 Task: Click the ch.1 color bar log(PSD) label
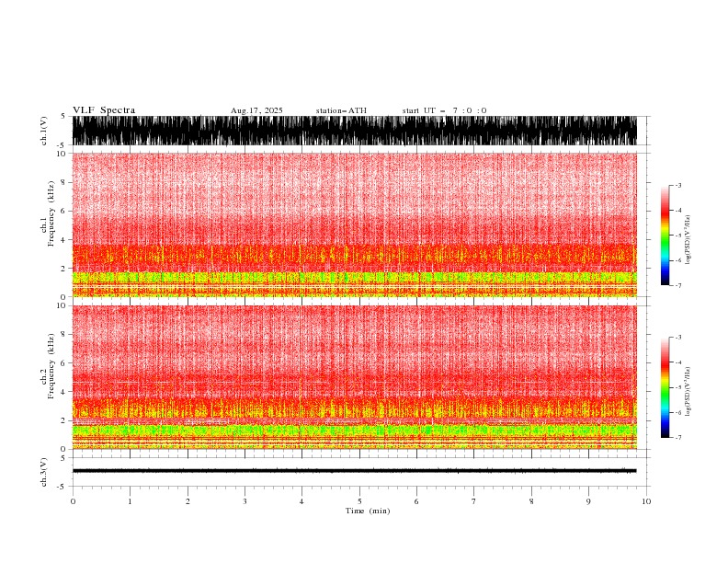click(x=688, y=240)
